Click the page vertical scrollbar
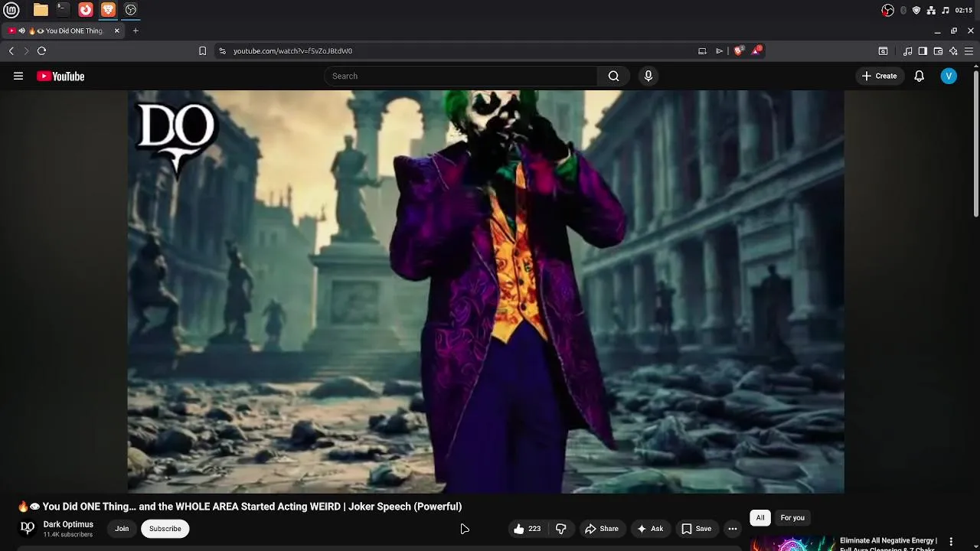The height and width of the screenshot is (551, 980). [976, 145]
